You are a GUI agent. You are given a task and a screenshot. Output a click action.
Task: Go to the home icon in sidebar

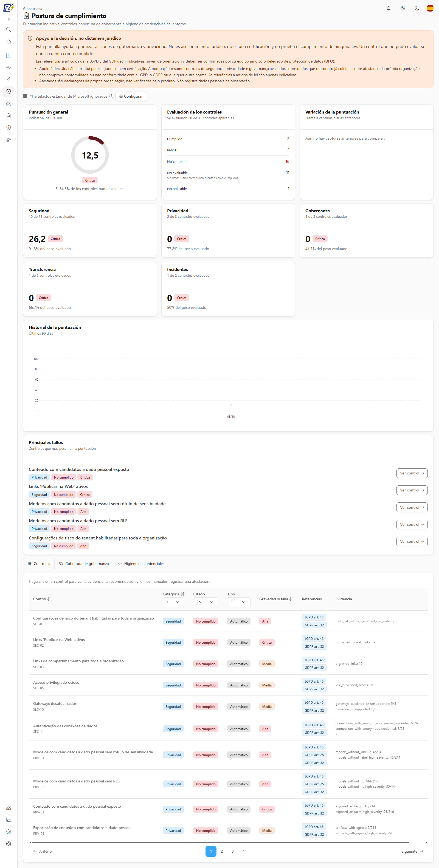9,42
